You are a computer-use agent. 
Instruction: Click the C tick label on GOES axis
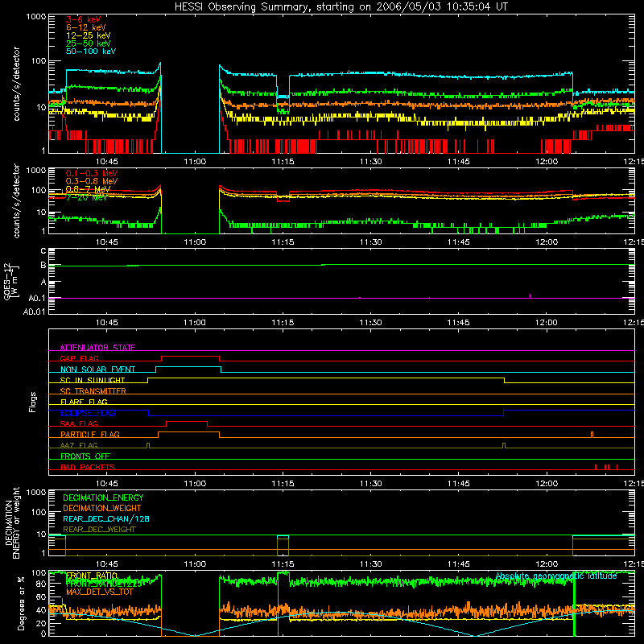[x=43, y=250]
